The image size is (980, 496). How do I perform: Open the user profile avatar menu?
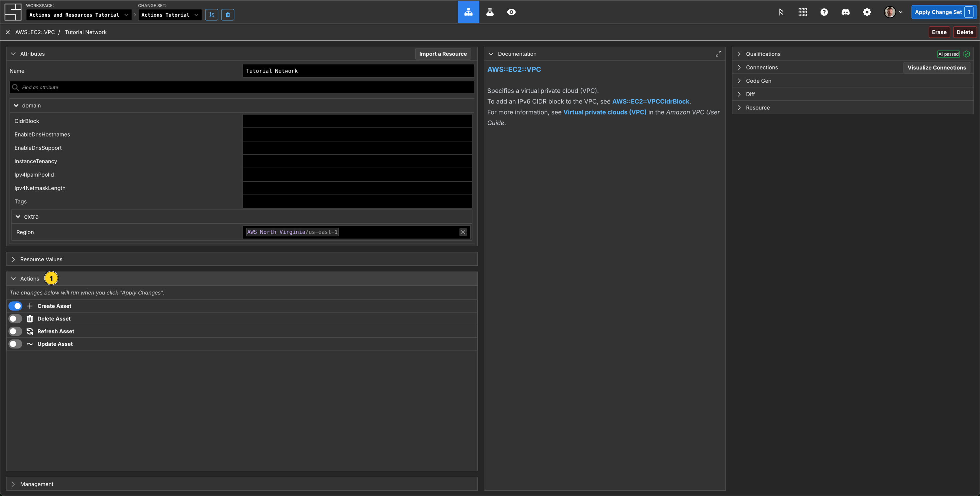click(893, 12)
